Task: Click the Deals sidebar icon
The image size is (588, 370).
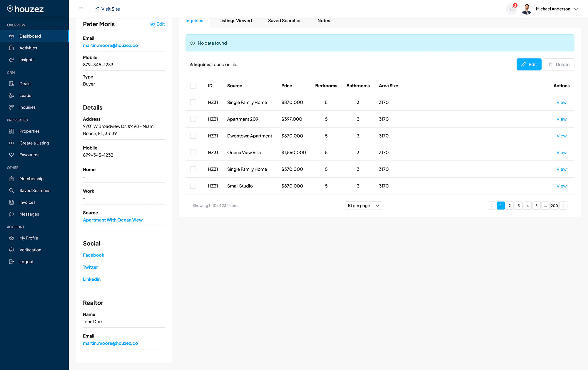Action: click(x=11, y=84)
